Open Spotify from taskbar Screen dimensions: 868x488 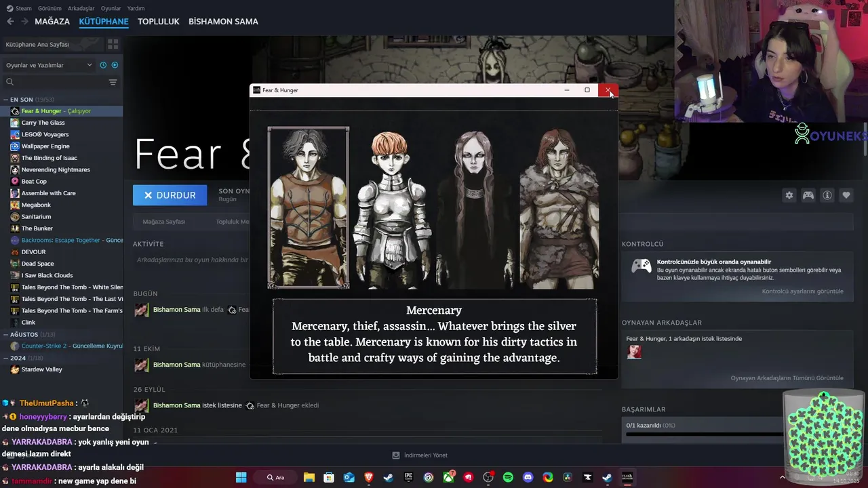pyautogui.click(x=508, y=477)
